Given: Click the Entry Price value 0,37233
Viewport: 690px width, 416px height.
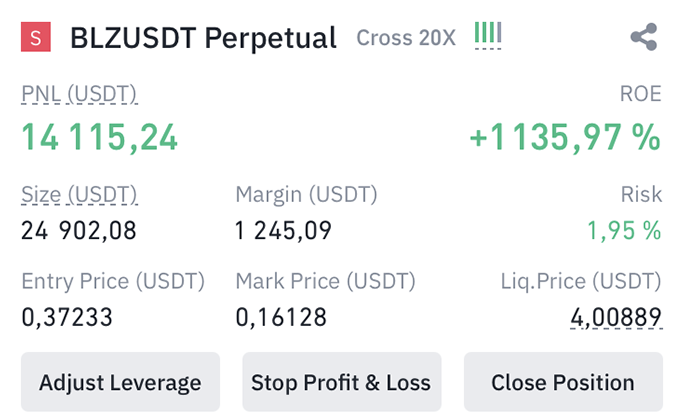Looking at the screenshot, I should pyautogui.click(x=67, y=318).
